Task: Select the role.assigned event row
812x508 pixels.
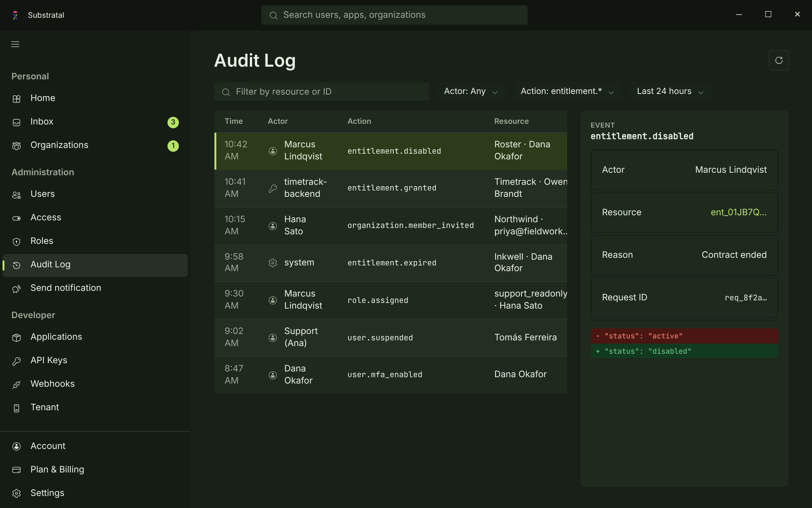Action: pos(390,300)
